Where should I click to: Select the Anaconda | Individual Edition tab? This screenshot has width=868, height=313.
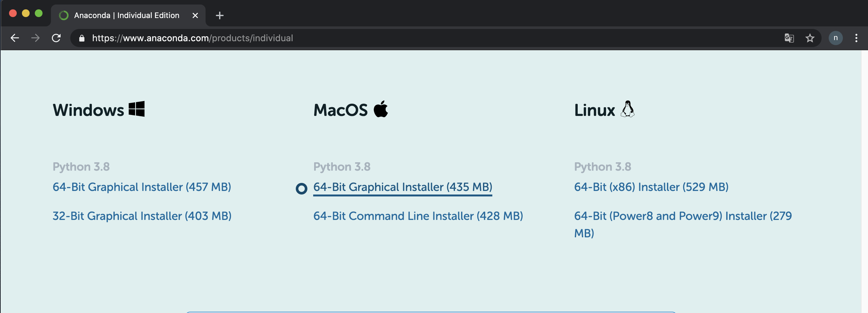point(128,15)
